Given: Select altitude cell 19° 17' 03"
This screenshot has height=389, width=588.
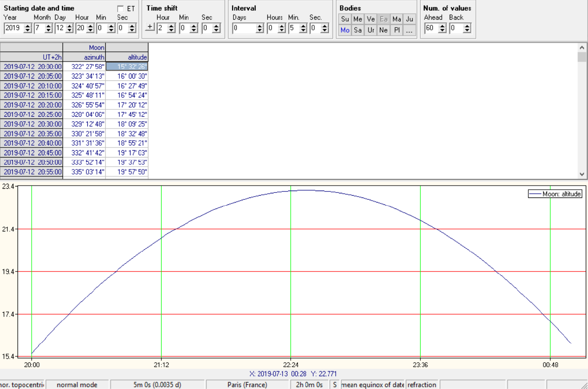Looking at the screenshot, I should (127, 153).
